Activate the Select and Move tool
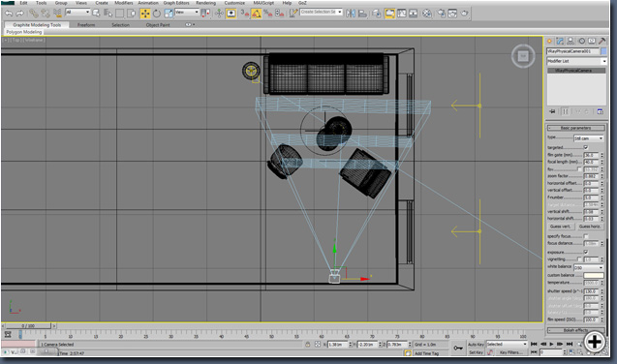617x364 pixels. (145, 14)
